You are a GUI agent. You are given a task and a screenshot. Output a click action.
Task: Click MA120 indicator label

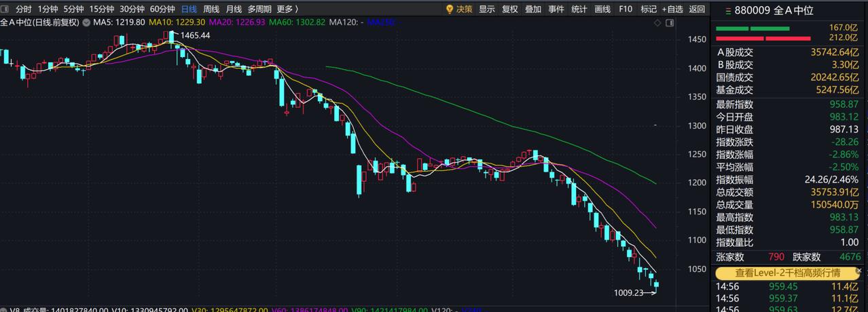coord(346,22)
